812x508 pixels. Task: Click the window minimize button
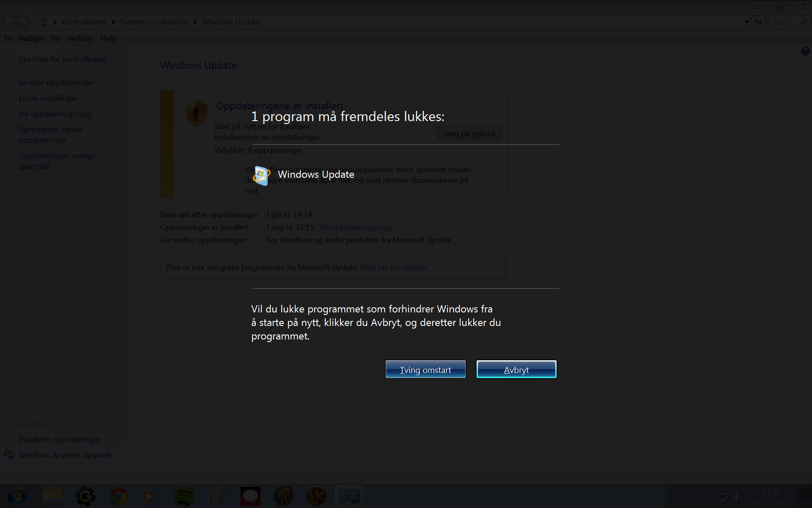tap(757, 7)
